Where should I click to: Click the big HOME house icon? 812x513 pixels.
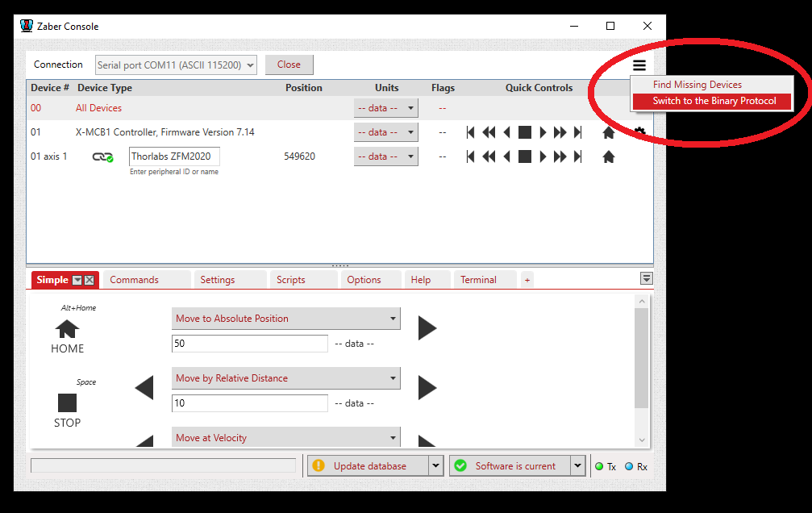coord(67,329)
